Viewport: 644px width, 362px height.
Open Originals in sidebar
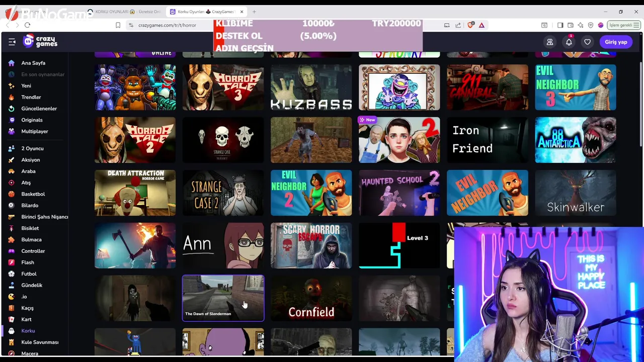(x=32, y=120)
